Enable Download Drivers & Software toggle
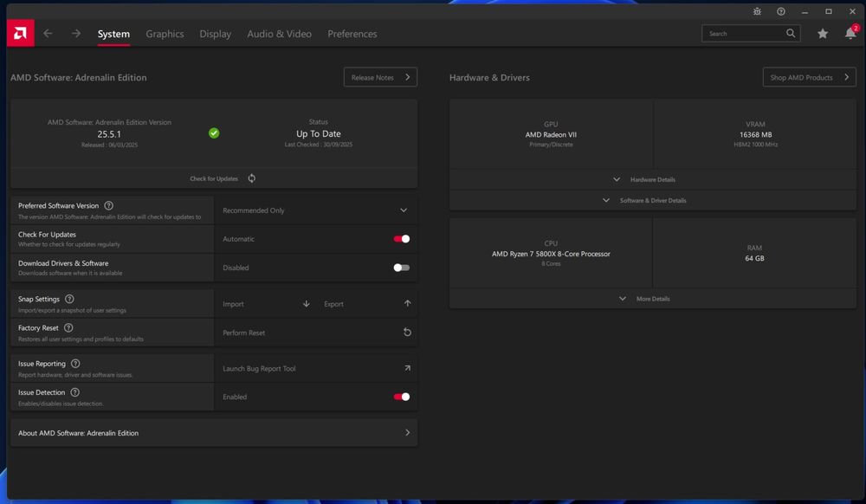This screenshot has width=866, height=504. tap(401, 268)
